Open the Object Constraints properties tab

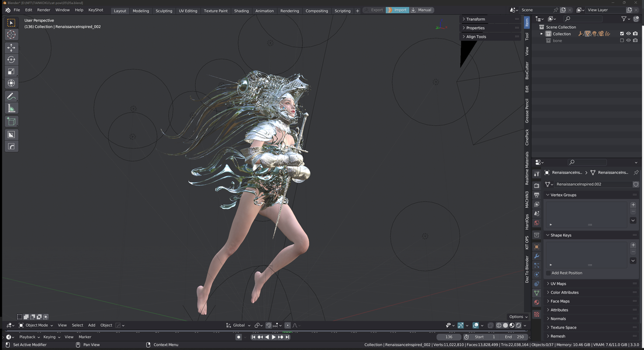coord(537,284)
